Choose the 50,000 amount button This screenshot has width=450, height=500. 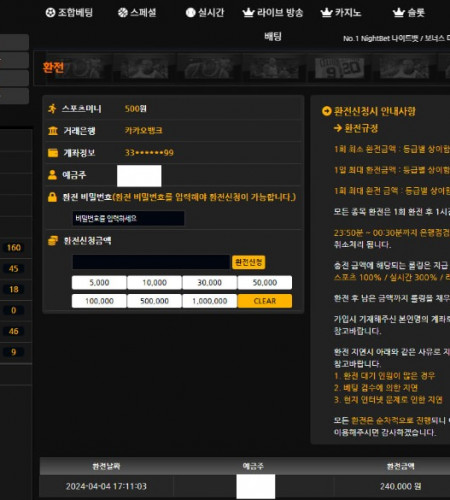tap(265, 283)
